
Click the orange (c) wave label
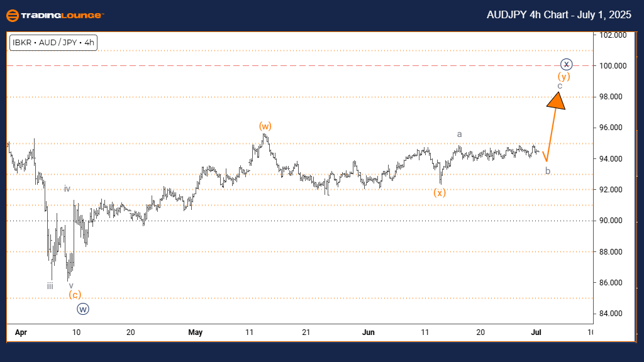click(x=74, y=295)
